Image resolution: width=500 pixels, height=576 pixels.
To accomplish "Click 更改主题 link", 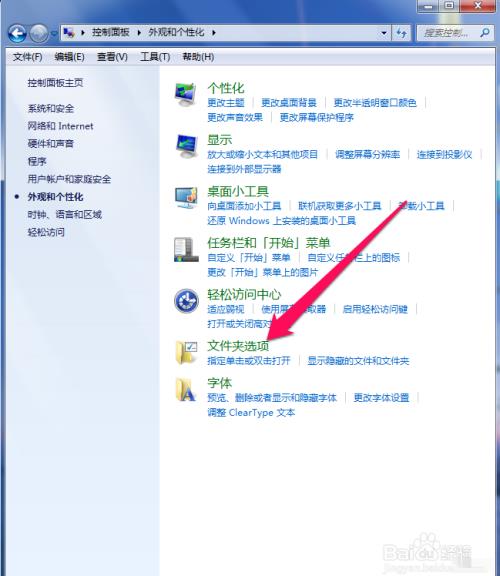I will (x=226, y=103).
